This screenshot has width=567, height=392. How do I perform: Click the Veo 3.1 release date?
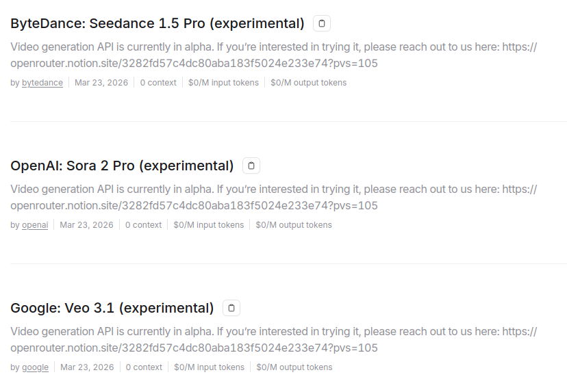point(87,367)
